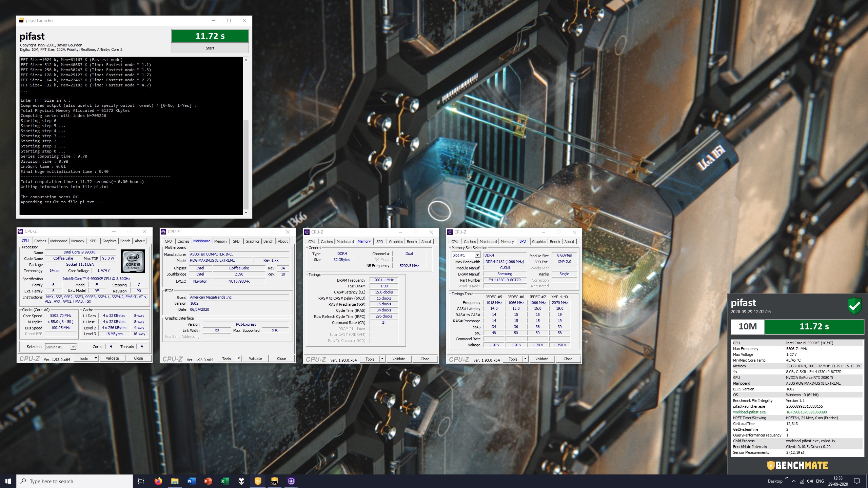The image size is (868, 488).
Task: Click title icon of SPD CPU-Z window
Action: click(450, 232)
